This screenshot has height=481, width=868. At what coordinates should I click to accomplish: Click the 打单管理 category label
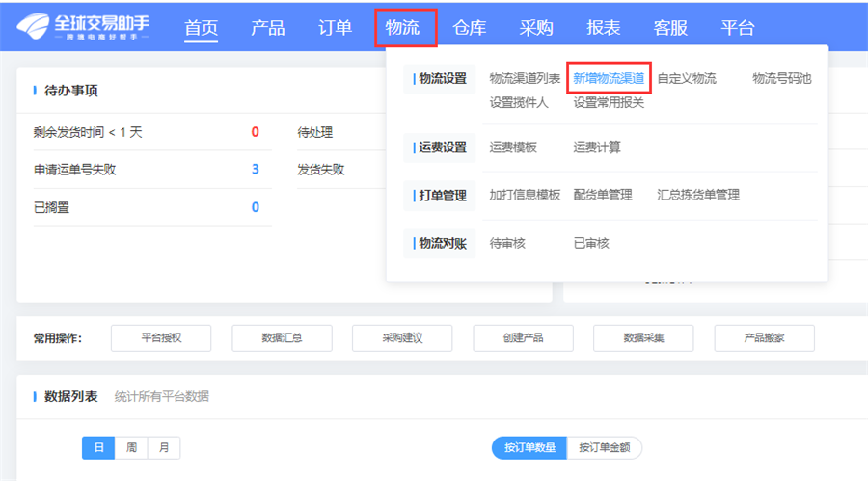440,196
